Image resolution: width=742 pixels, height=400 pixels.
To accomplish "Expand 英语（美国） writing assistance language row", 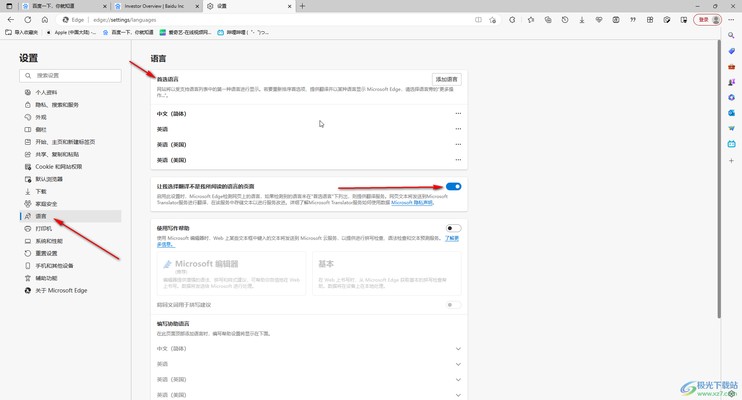I will (x=458, y=380).
